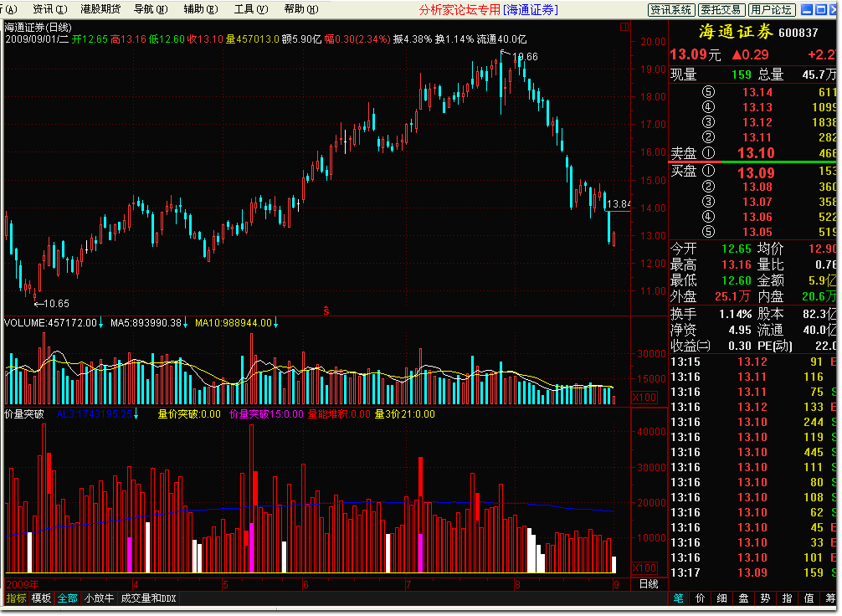The image size is (842, 616).
Task: Click the circled 5 buy level at 13.05
Action: coord(709,232)
